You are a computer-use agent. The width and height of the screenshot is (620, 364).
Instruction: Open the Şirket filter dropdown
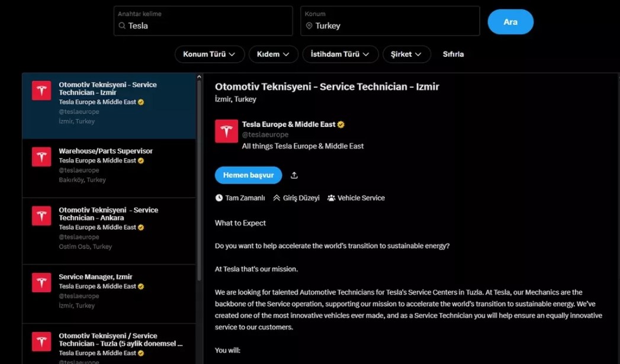406,54
